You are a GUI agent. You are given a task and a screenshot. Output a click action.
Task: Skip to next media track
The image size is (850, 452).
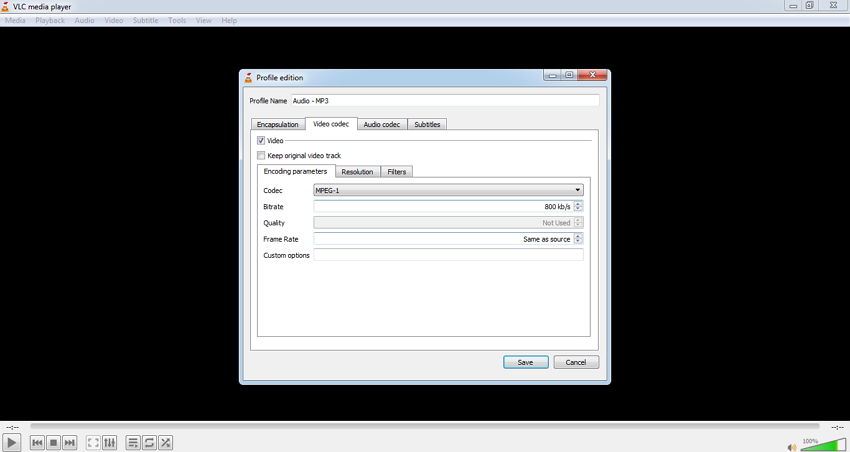coord(69,443)
